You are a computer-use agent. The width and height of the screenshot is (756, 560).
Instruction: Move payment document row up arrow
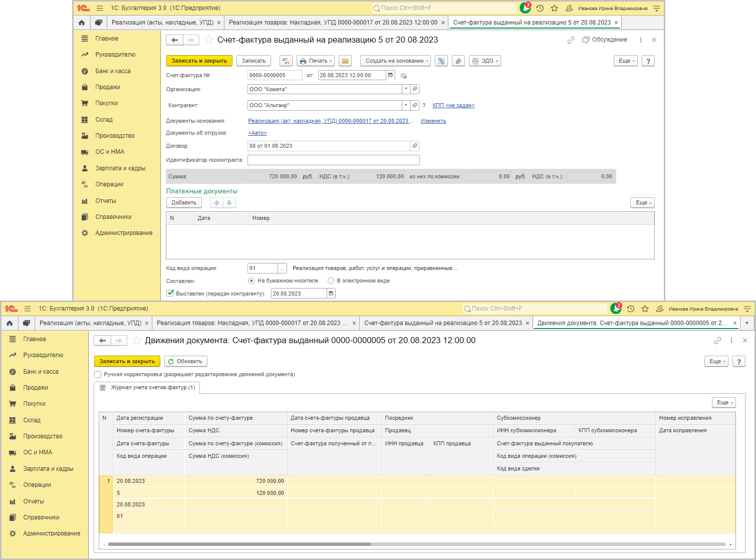tap(217, 203)
